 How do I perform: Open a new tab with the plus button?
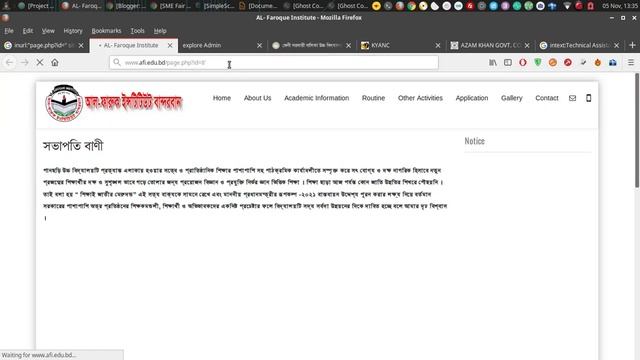coord(632,45)
